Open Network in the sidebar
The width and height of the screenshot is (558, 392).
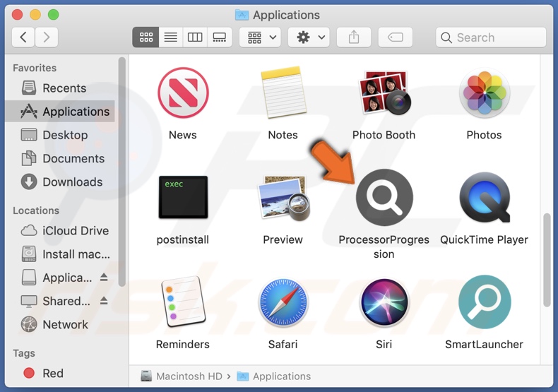[x=60, y=324]
